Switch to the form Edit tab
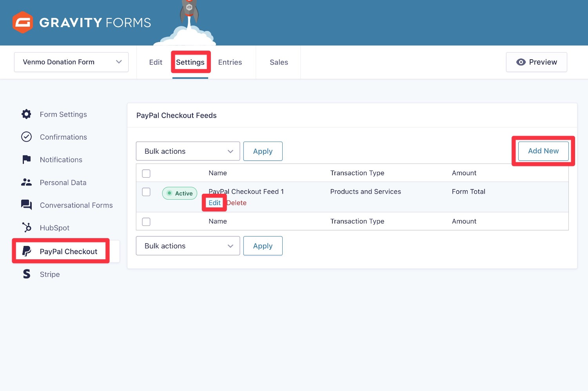Screen dimensions: 588x391 point(156,62)
